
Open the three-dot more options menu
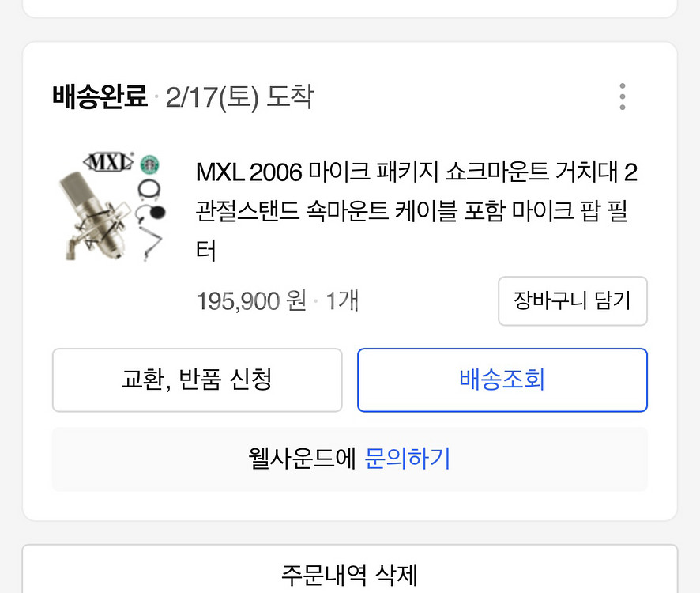[x=623, y=96]
